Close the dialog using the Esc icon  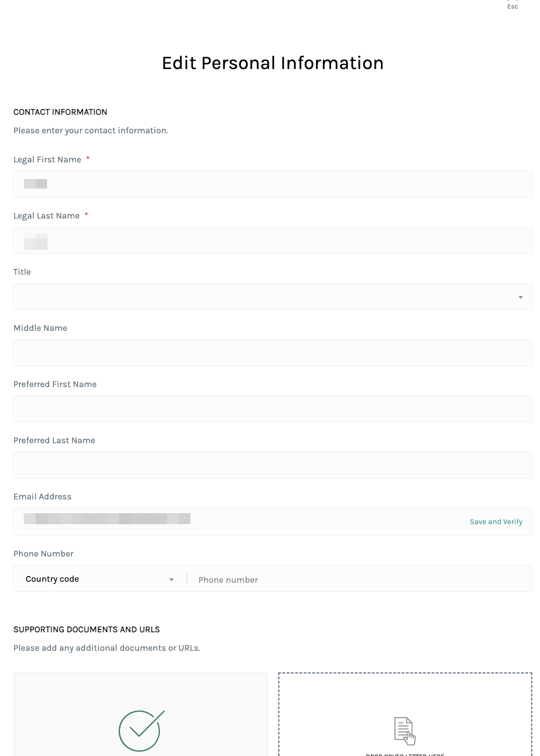512,5
